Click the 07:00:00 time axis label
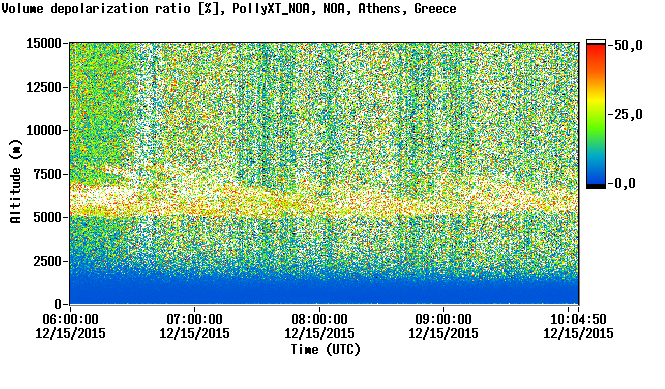Screen dimensions: 665x389 (x=195, y=319)
